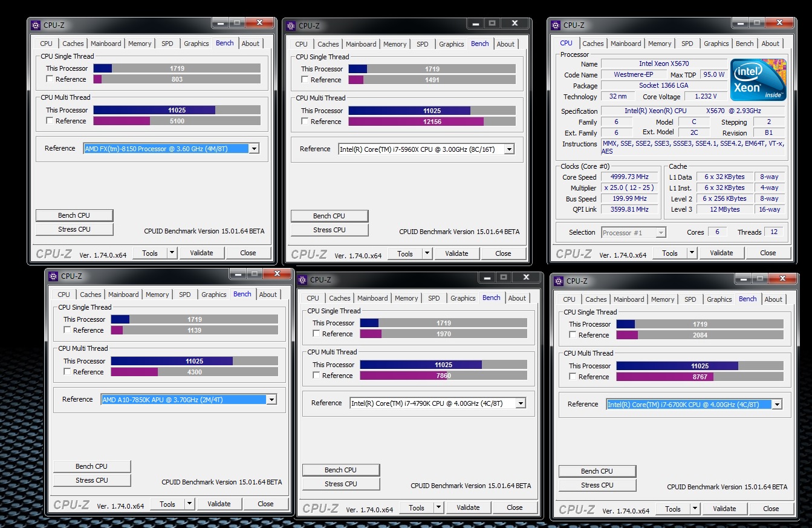Open the SPD tab in the i7-4790K window

tap(434, 298)
